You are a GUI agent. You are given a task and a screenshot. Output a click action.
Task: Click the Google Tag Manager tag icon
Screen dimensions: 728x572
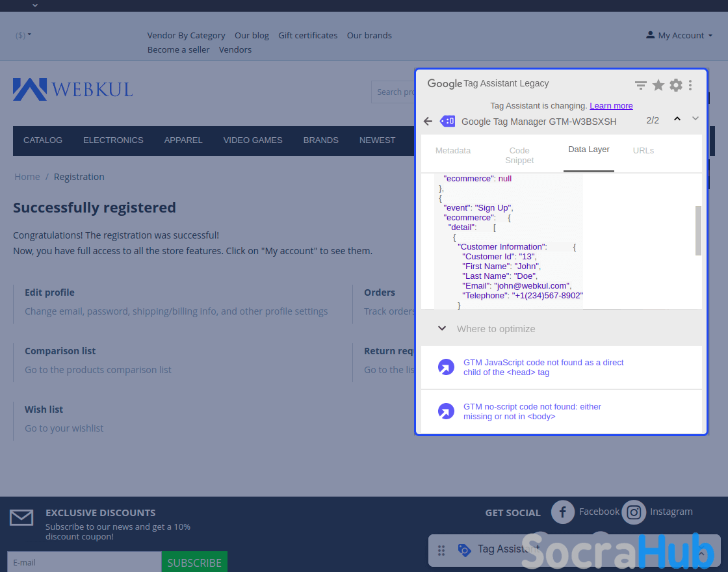coord(448,121)
